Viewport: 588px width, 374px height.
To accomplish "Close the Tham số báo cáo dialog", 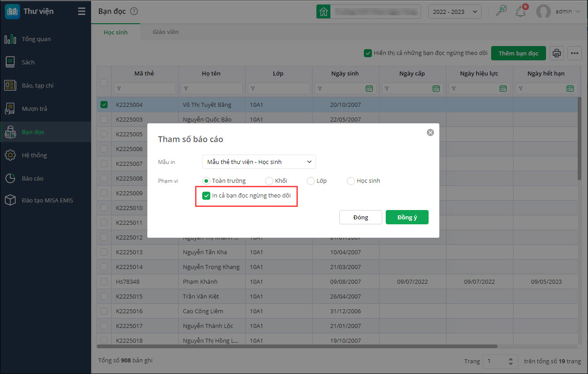I will pos(430,132).
